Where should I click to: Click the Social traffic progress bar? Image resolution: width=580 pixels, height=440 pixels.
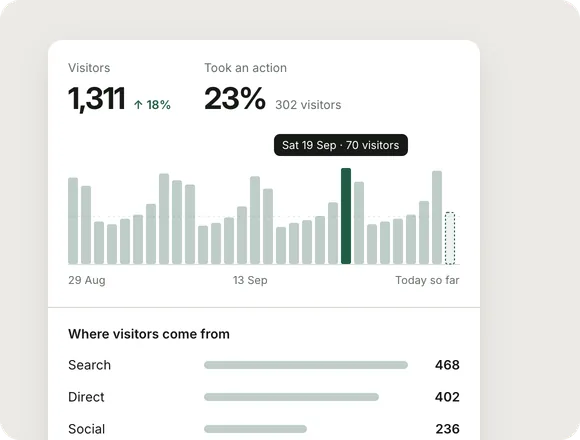click(256, 429)
